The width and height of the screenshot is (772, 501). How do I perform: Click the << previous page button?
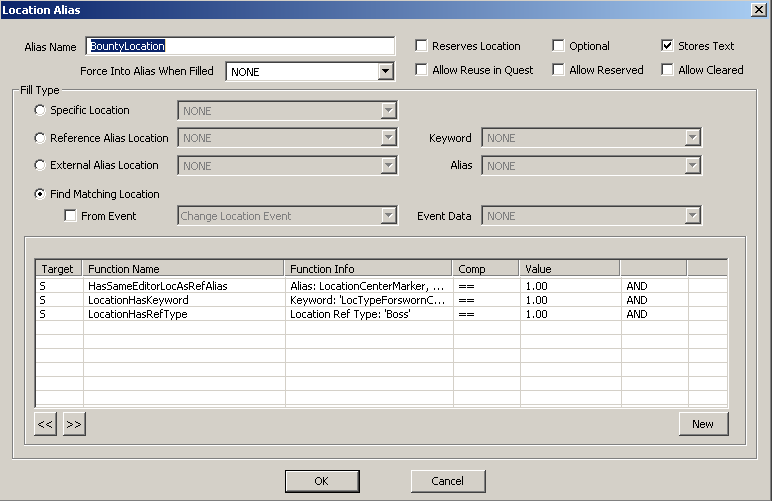click(45, 424)
